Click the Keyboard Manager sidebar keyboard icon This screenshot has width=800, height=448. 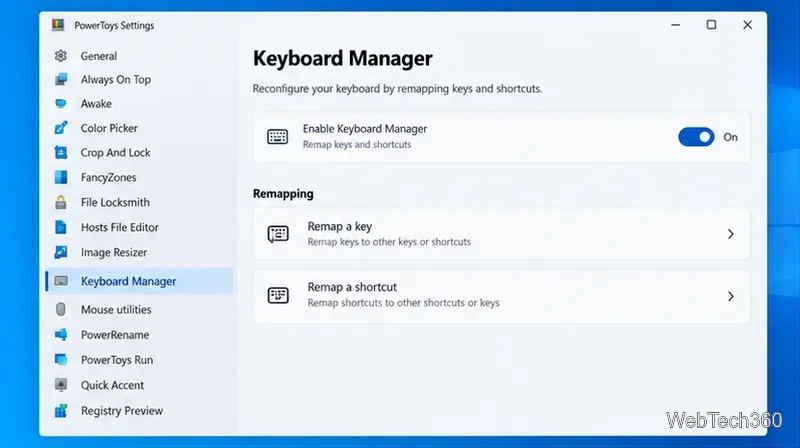61,281
